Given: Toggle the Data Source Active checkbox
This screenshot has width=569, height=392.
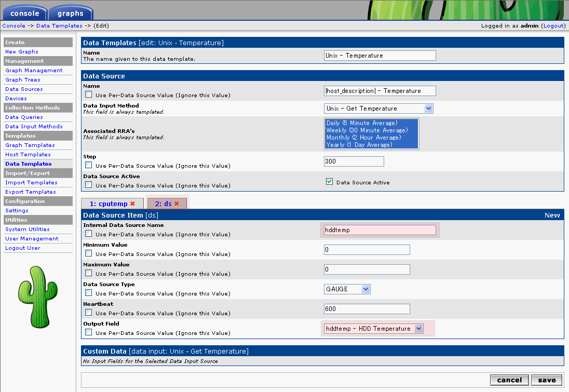Looking at the screenshot, I should [329, 182].
